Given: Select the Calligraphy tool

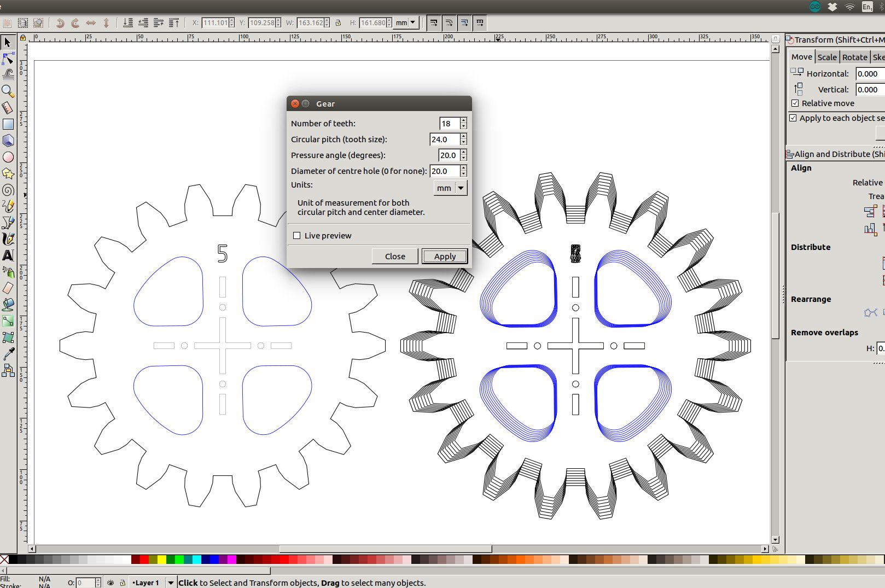Looking at the screenshot, I should coord(8,239).
